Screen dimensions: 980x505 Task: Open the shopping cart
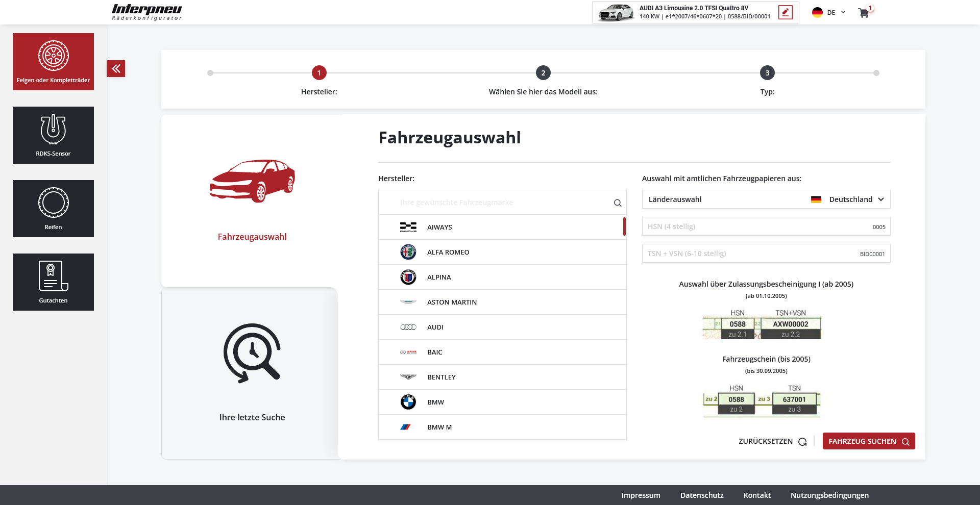coord(864,13)
